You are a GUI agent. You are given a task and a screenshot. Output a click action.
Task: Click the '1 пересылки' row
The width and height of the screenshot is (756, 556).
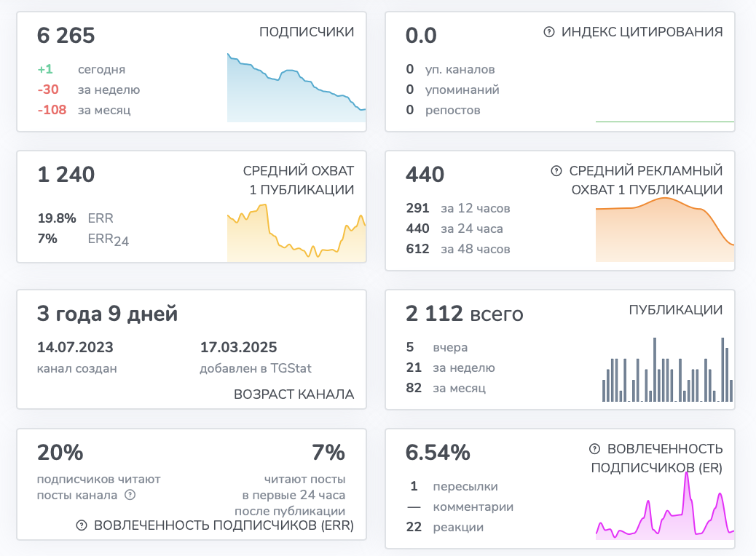(x=454, y=486)
